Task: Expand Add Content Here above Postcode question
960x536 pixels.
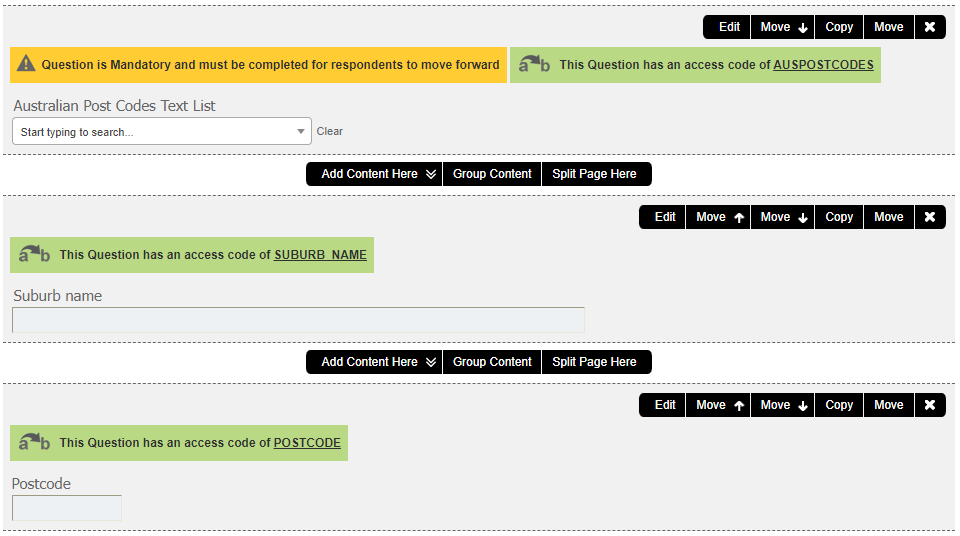Action: point(374,362)
